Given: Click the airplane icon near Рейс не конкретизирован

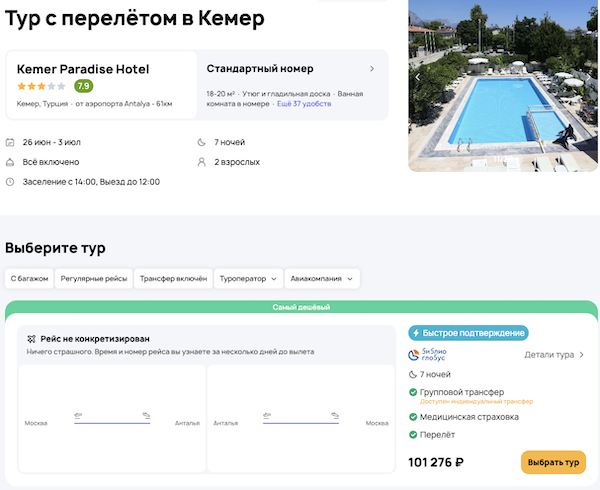Looking at the screenshot, I should tap(32, 339).
